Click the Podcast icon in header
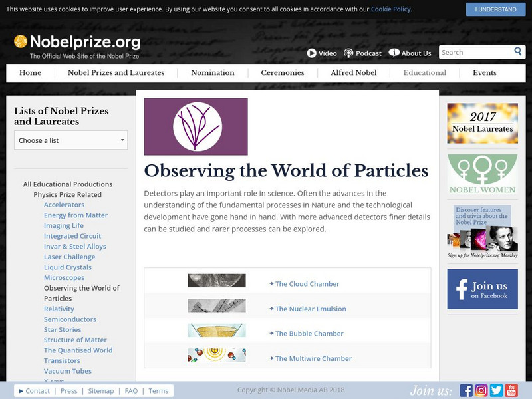Viewport: 532px width, 399px height. tap(349, 53)
